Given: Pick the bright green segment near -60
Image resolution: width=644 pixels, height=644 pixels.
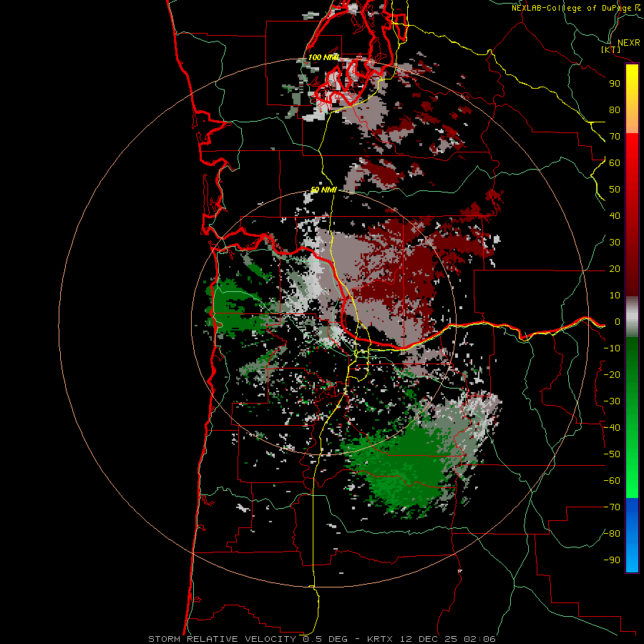Looking at the screenshot, I should click(x=632, y=479).
